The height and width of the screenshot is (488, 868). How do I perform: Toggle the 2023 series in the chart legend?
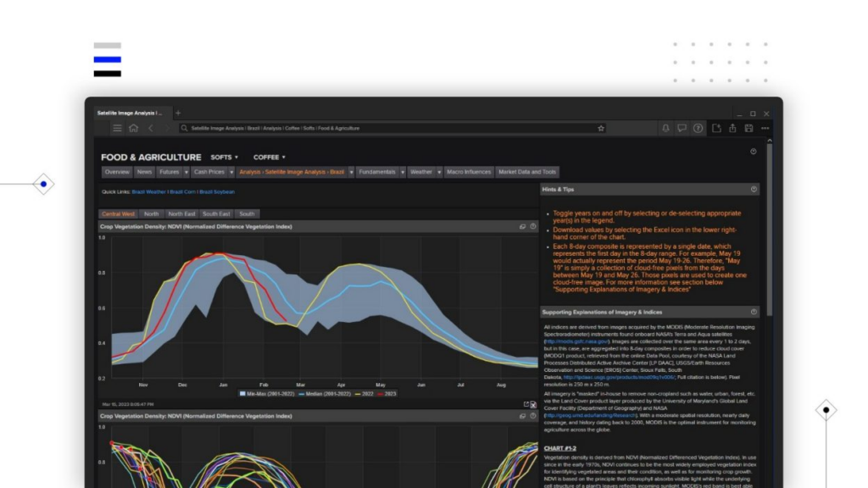388,392
